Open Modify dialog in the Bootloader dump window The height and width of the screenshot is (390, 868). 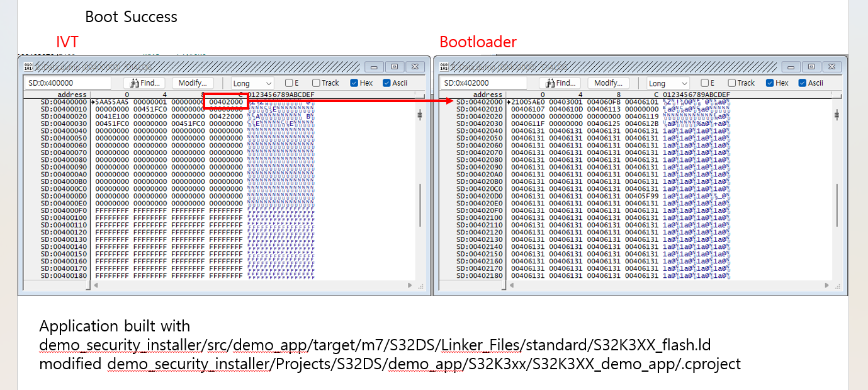[609, 83]
